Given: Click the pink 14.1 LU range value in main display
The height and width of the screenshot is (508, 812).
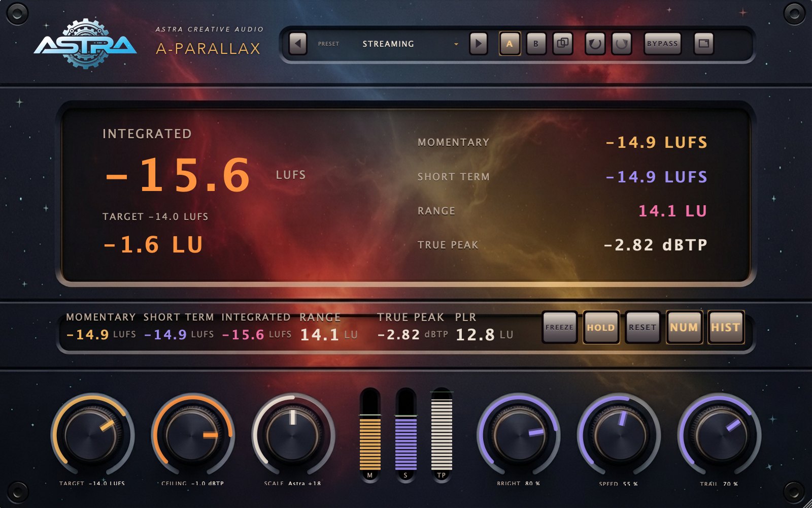Looking at the screenshot, I should point(672,211).
